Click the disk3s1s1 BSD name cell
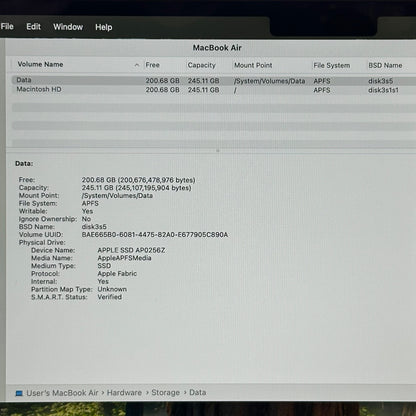Viewport: 416px width, 416px height. (383, 90)
